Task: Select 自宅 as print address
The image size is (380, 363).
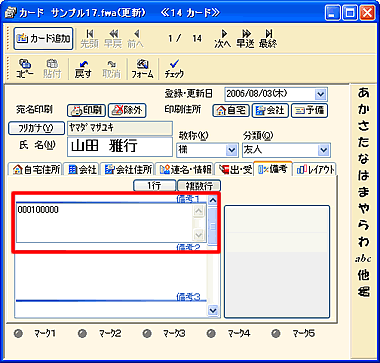Action: click(231, 110)
